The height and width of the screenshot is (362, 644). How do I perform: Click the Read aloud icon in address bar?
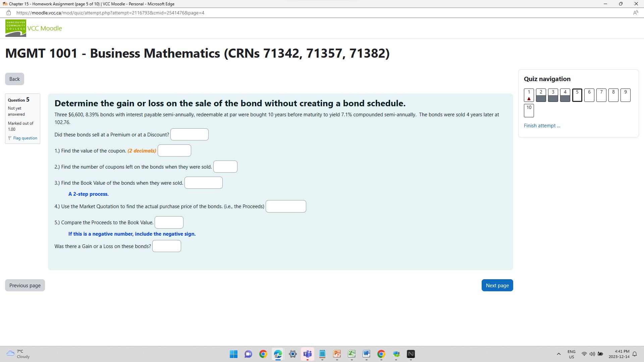click(x=635, y=13)
